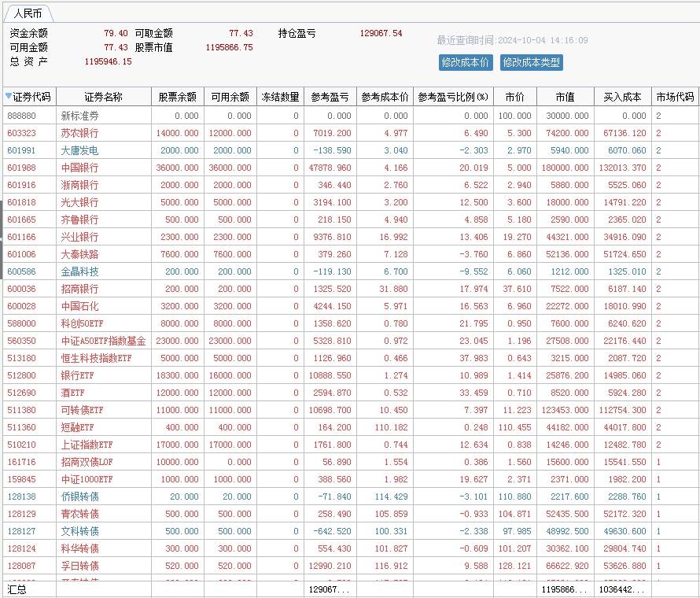Click security code 603323
This screenshot has width=700, height=598.
[21, 133]
